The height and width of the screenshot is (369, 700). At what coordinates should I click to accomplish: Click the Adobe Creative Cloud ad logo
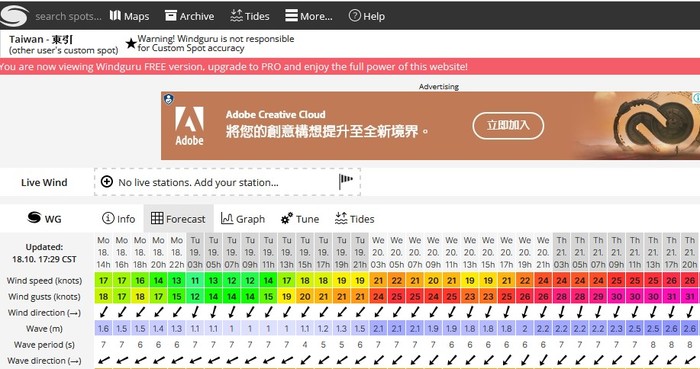click(189, 126)
